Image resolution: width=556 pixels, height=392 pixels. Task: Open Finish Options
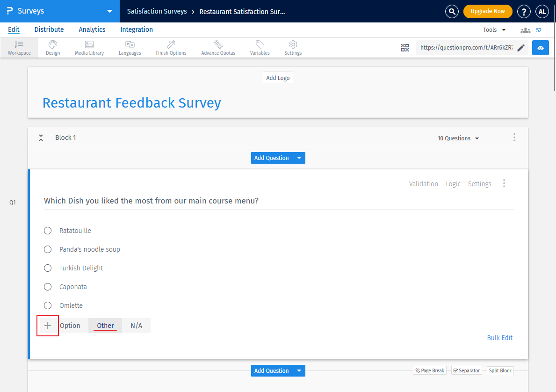point(171,47)
